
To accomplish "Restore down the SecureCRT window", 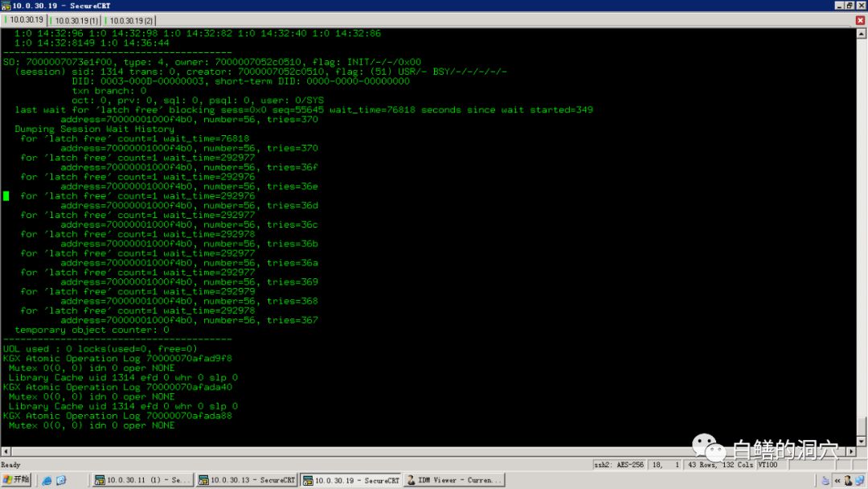I will point(850,6).
